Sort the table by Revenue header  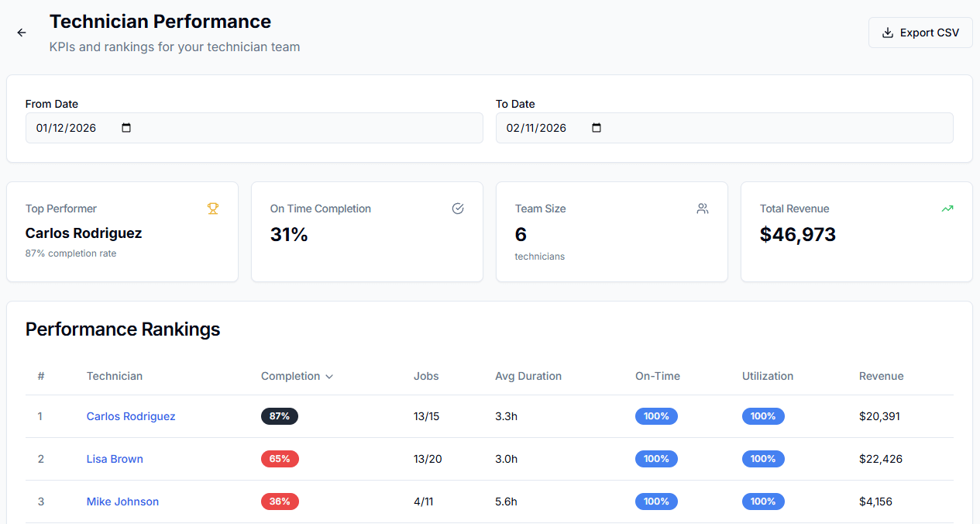[881, 376]
